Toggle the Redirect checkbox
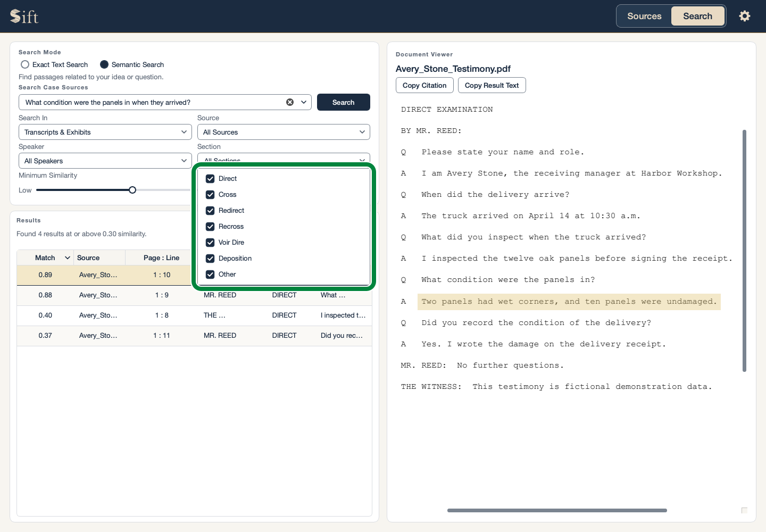766x532 pixels. (x=210, y=211)
